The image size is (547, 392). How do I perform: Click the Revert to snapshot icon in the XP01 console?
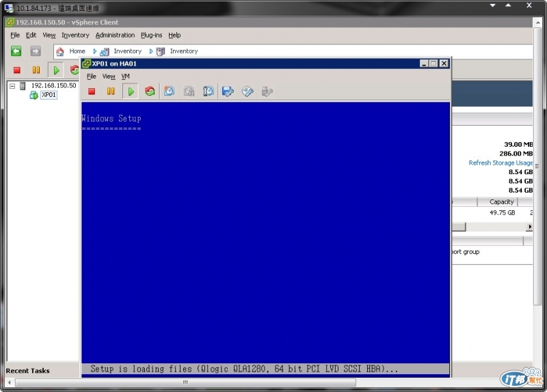click(189, 92)
